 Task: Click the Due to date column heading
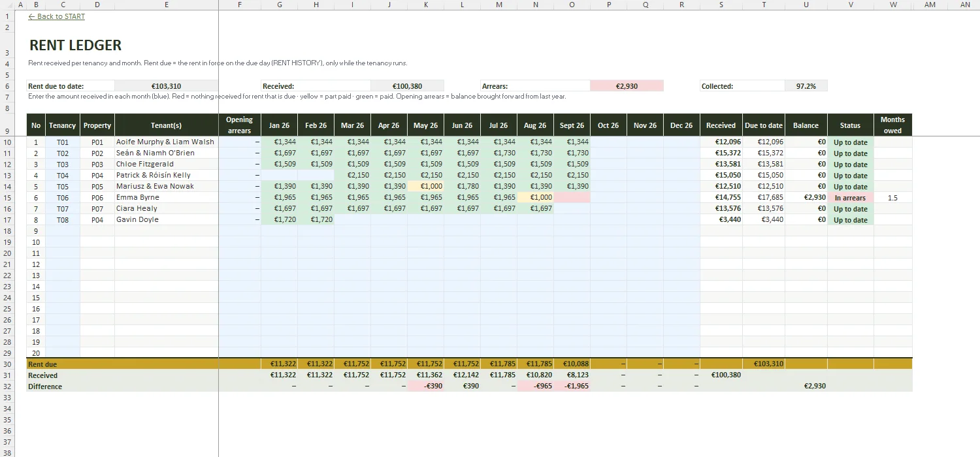[764, 125]
